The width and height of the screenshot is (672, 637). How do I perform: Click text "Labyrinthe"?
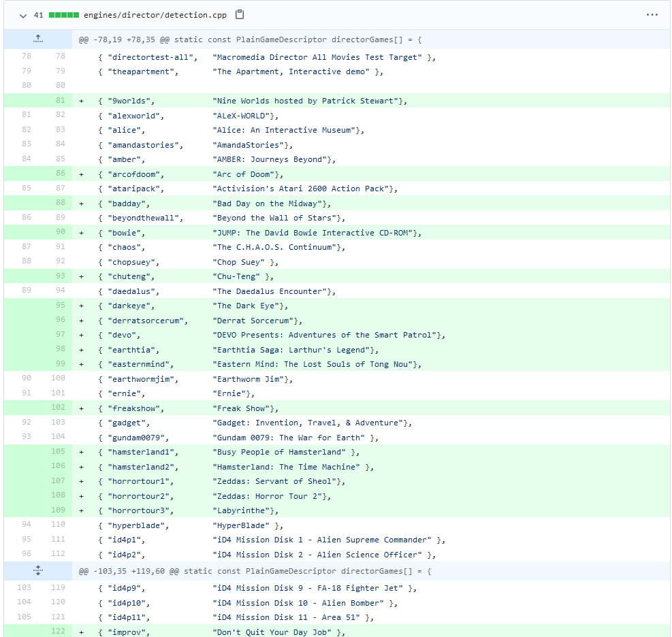point(241,510)
